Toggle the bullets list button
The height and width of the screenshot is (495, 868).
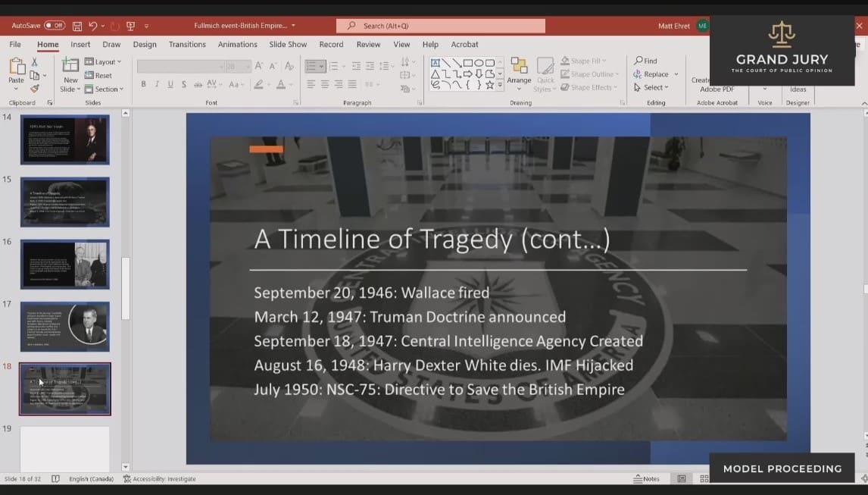(x=311, y=66)
